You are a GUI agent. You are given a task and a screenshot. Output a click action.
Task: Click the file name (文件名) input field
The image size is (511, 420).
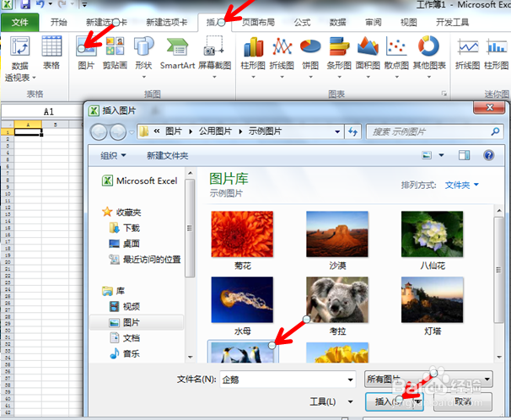(x=282, y=380)
